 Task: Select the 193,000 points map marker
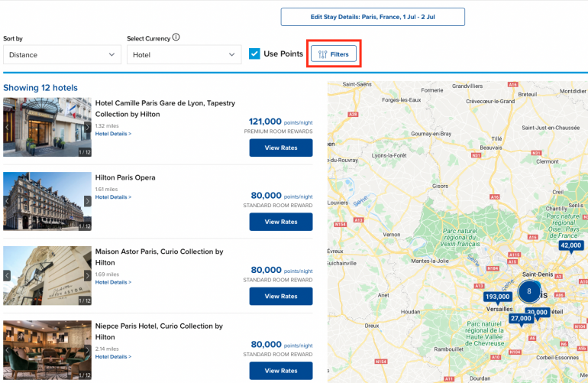click(497, 297)
